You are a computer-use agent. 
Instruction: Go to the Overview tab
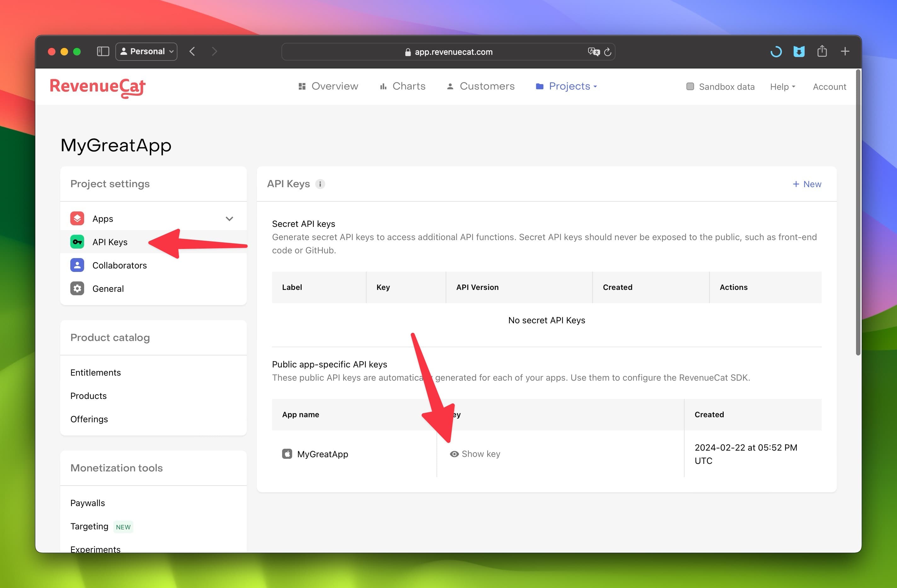coord(328,86)
